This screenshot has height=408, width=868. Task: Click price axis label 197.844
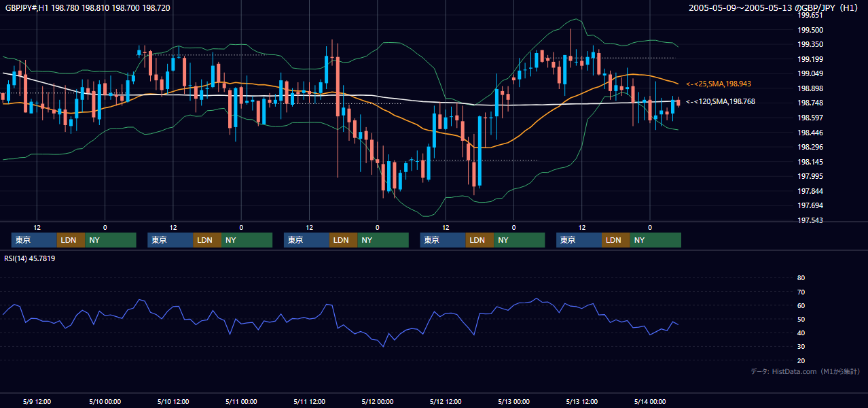pyautogui.click(x=810, y=191)
